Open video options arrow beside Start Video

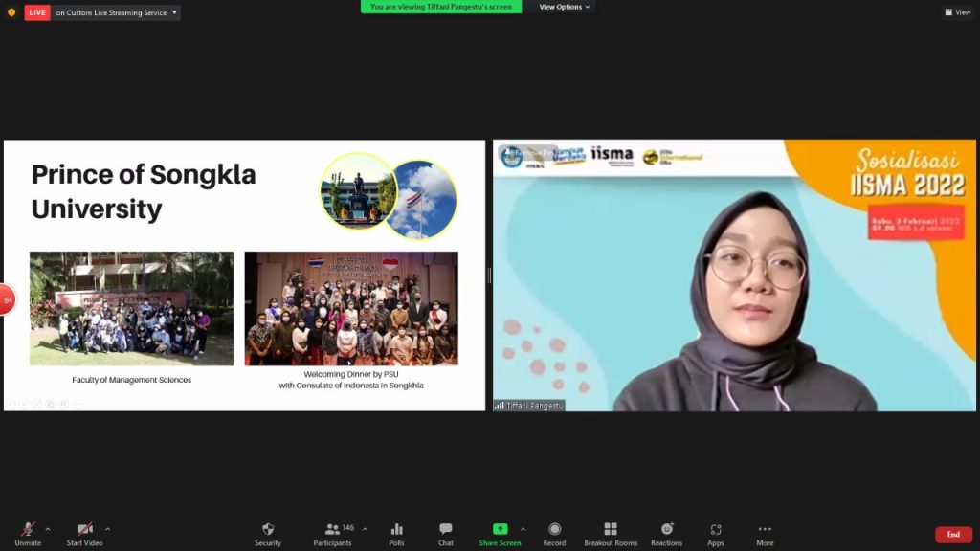(x=107, y=529)
